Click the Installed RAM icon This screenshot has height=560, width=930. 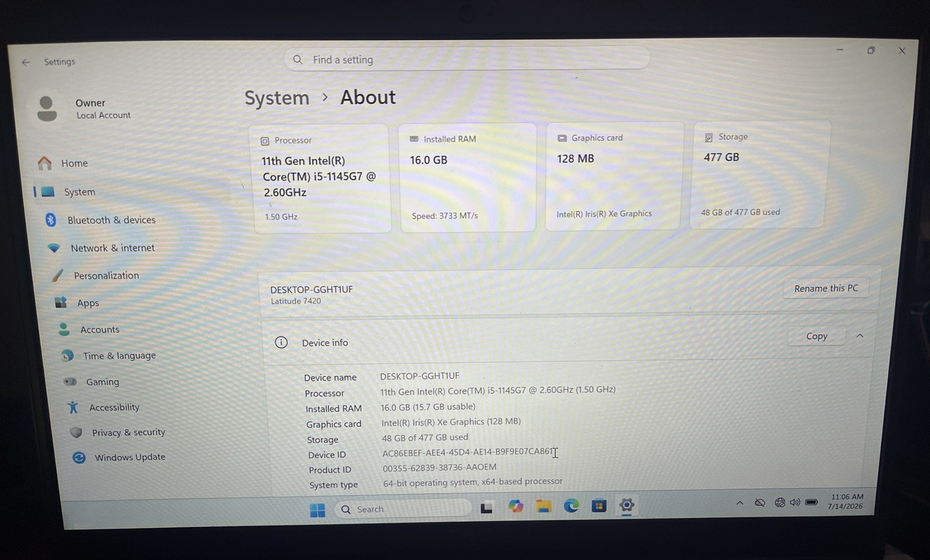pyautogui.click(x=414, y=139)
